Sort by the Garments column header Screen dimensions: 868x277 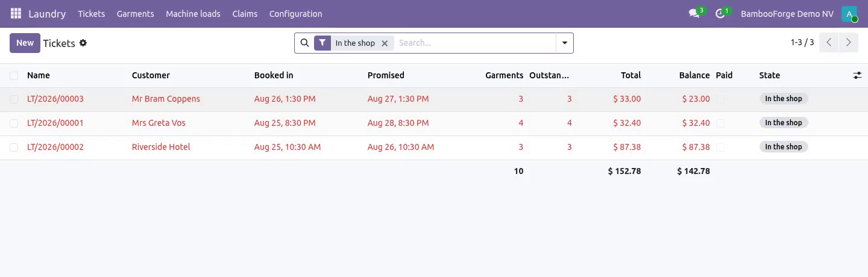pyautogui.click(x=505, y=75)
